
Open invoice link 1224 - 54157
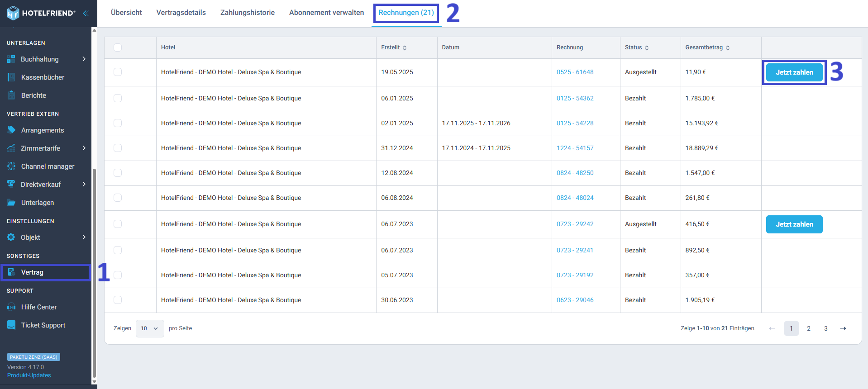pos(575,148)
